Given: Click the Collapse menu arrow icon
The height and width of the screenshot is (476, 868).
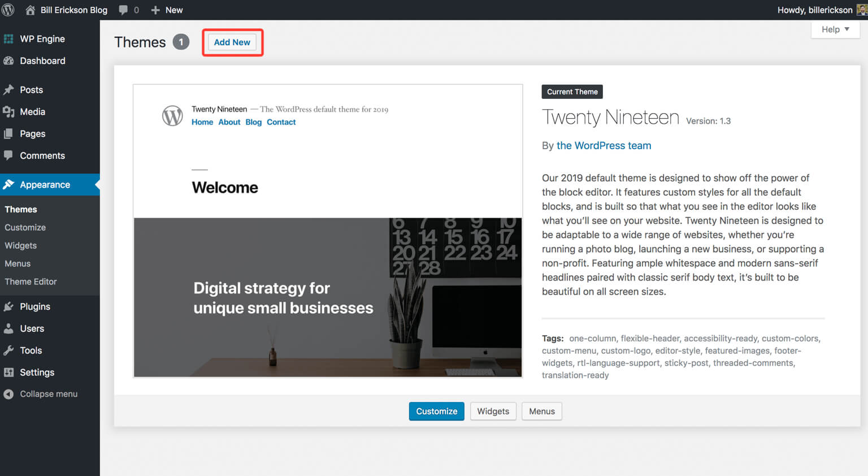Looking at the screenshot, I should tap(8, 394).
